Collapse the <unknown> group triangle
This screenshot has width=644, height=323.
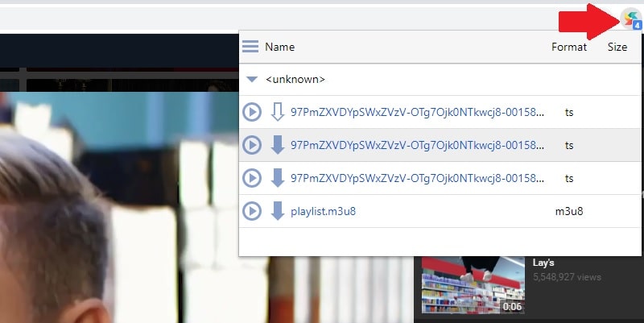[x=252, y=80]
